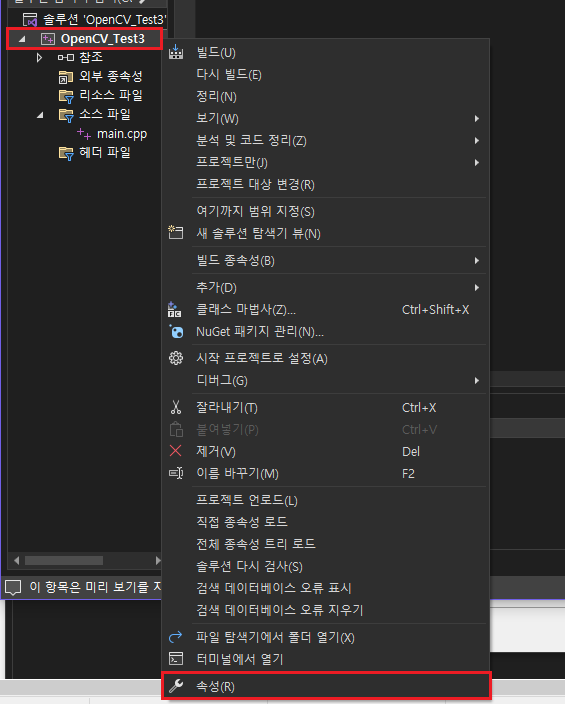
Task: Select the 외부 종속성 tree row
Action: 85,76
